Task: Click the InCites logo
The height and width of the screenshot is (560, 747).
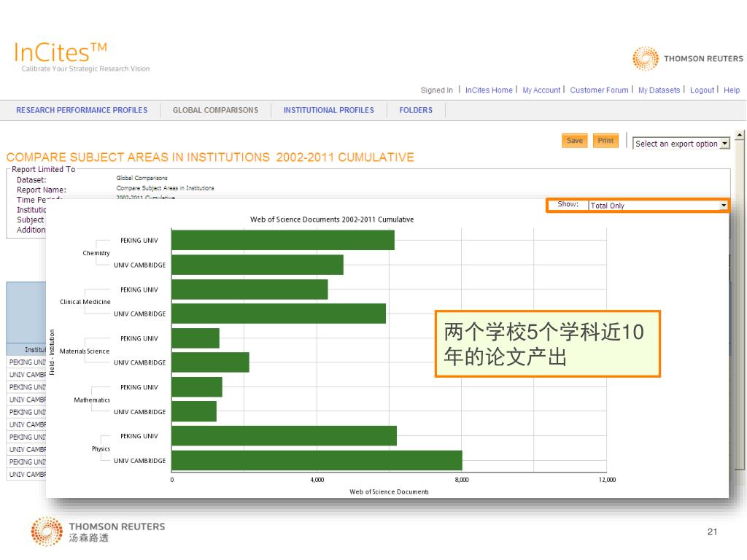Action: click(61, 52)
